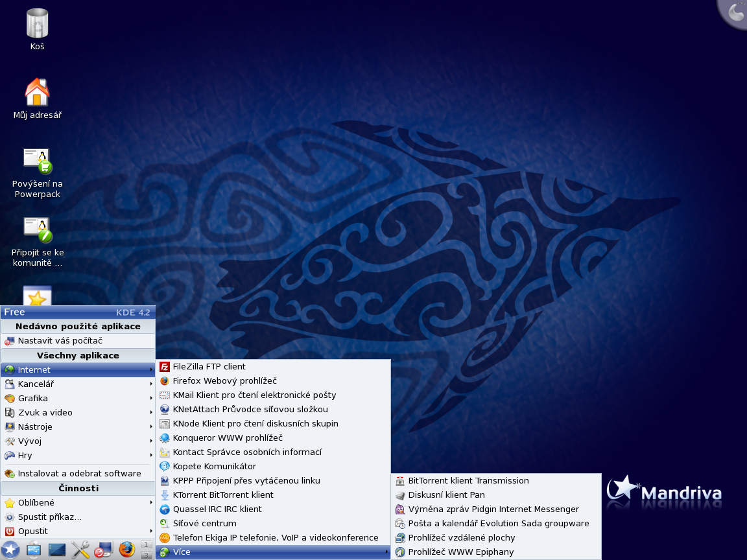Expand the Kancelář category

78,384
